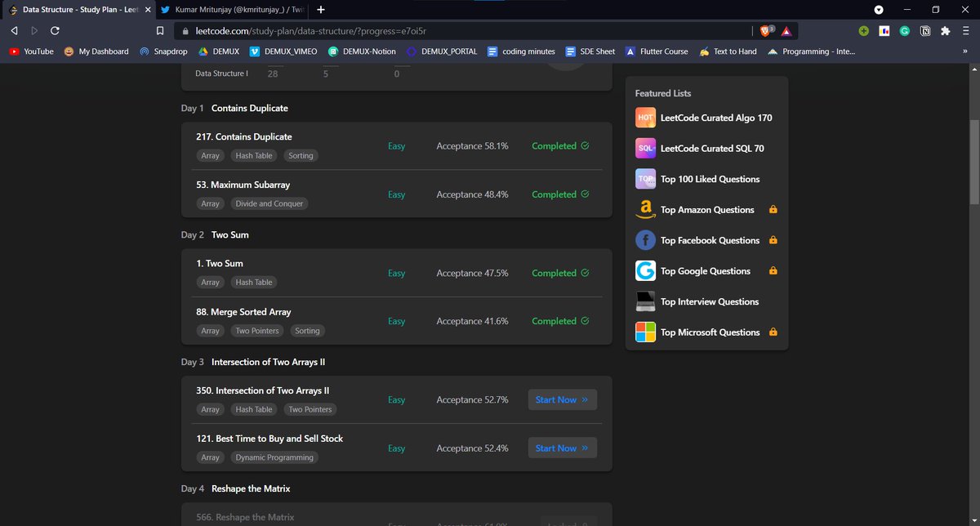Open the YouTube bookmark
This screenshot has width=980, height=526.
tap(31, 51)
